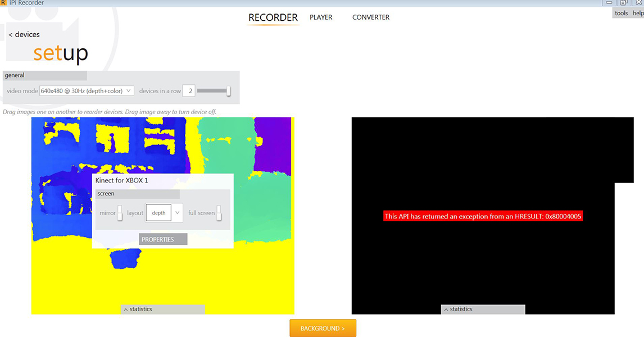Toggle the full screen switch

pyautogui.click(x=219, y=213)
